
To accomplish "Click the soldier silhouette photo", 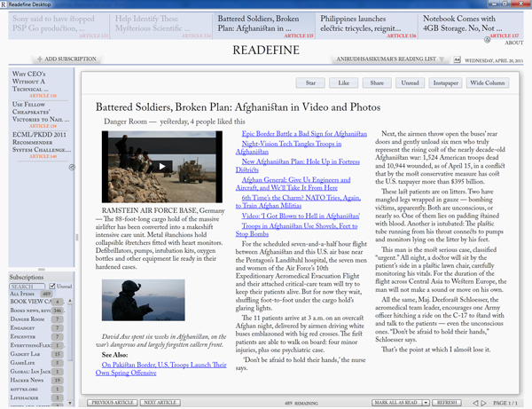I will [143, 300].
